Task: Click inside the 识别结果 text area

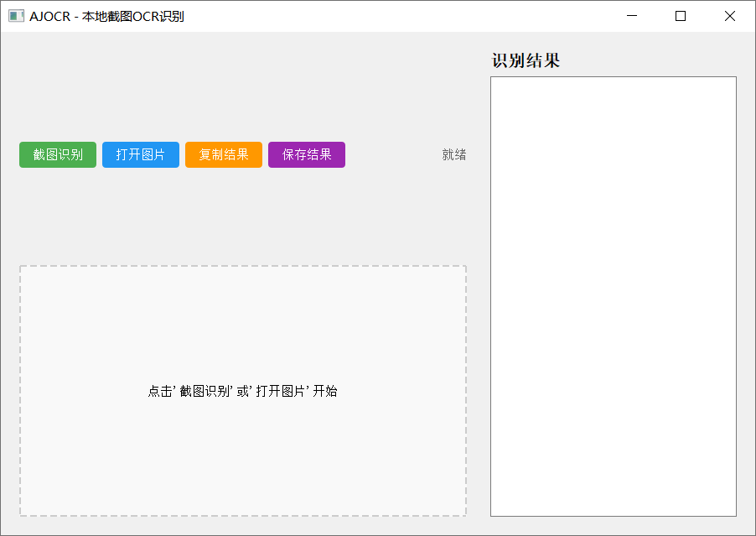Action: [x=614, y=296]
